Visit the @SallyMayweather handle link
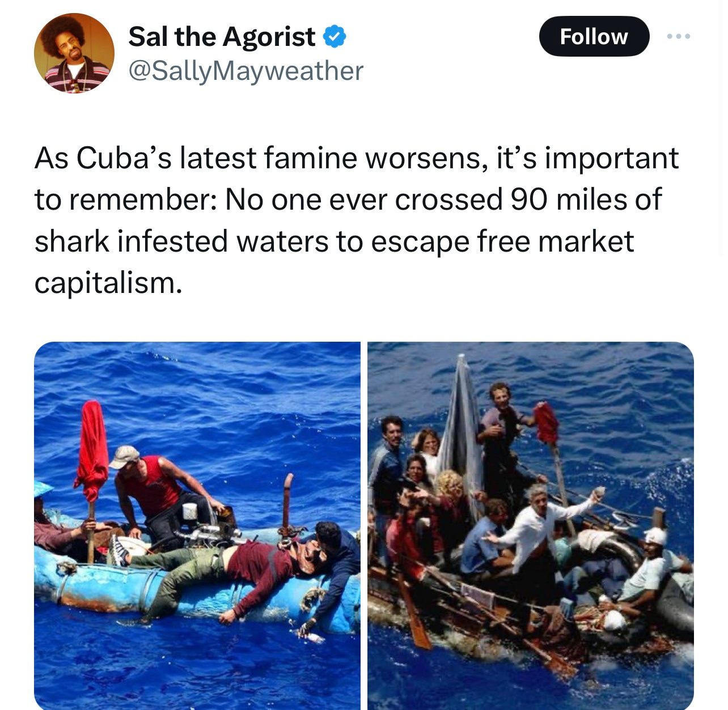728x710 pixels. pyautogui.click(x=246, y=71)
